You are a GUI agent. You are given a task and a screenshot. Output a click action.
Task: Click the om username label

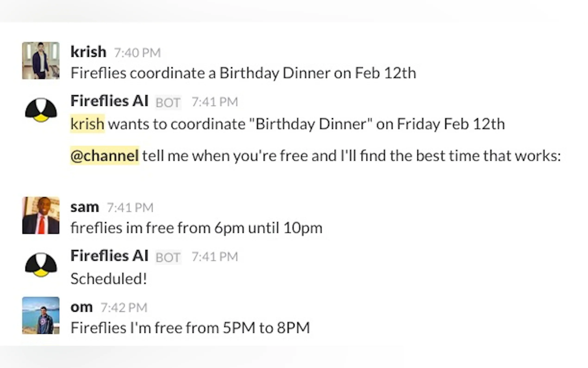click(81, 307)
